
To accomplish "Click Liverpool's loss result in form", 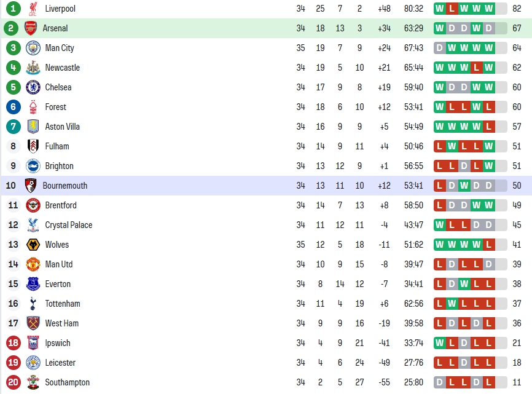I will pyautogui.click(x=452, y=9).
